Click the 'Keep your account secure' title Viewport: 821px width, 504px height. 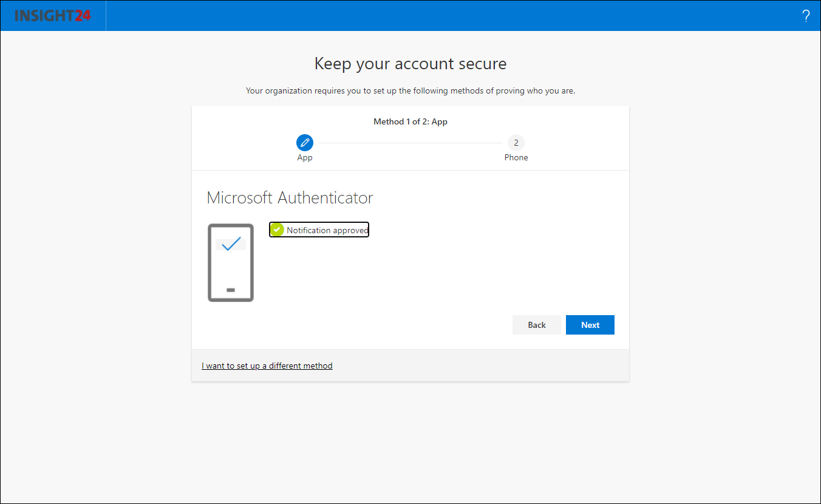point(410,63)
